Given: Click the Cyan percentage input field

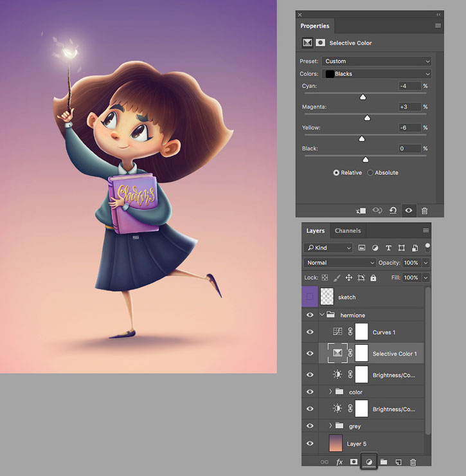Looking at the screenshot, I should pyautogui.click(x=409, y=86).
